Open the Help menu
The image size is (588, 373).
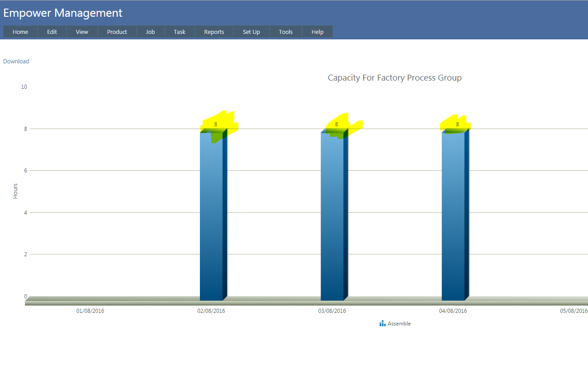[x=318, y=32]
